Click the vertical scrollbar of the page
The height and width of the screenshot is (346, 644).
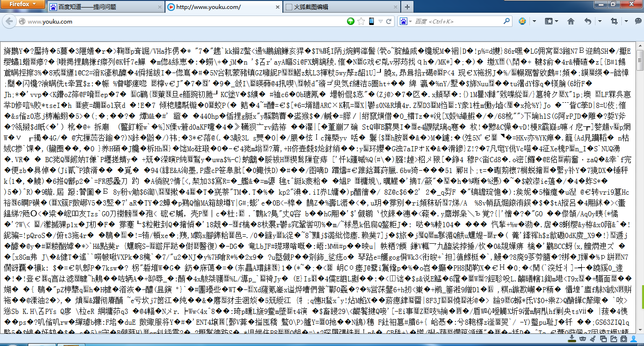[640, 189]
